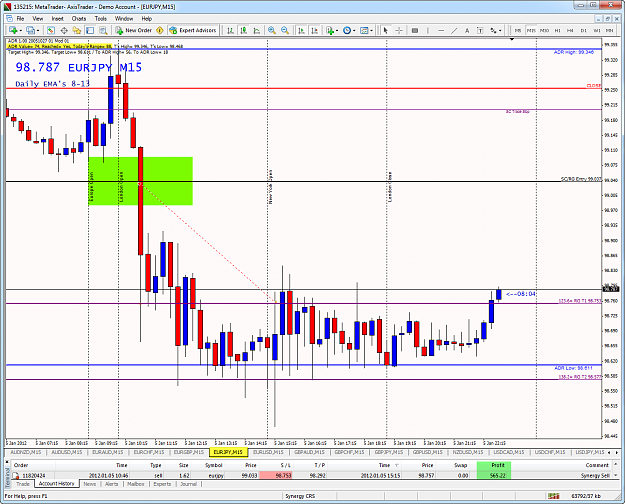This screenshot has height=504, width=625.
Task: Select the crosshair tool
Action: click(x=399, y=30)
